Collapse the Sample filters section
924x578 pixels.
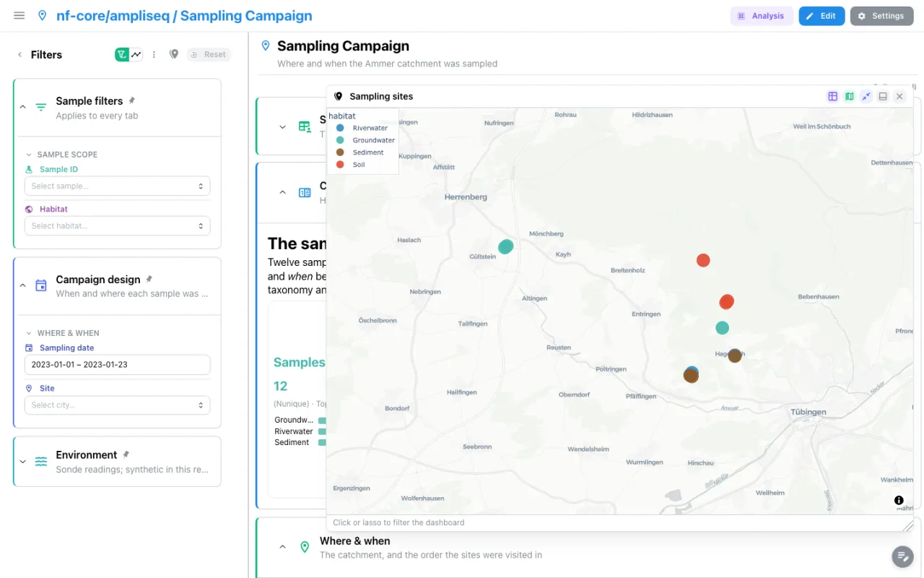[x=22, y=107]
